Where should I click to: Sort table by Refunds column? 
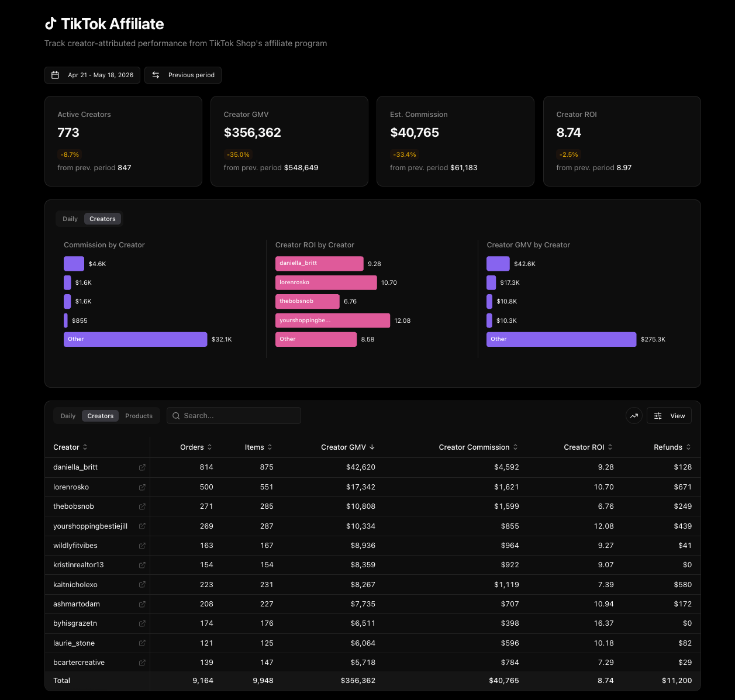pyautogui.click(x=672, y=447)
